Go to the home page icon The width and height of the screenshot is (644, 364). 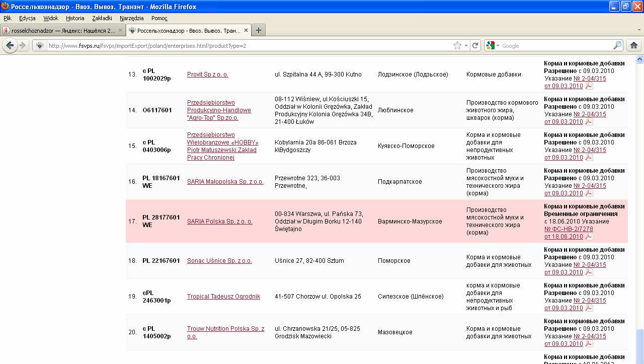(634, 45)
